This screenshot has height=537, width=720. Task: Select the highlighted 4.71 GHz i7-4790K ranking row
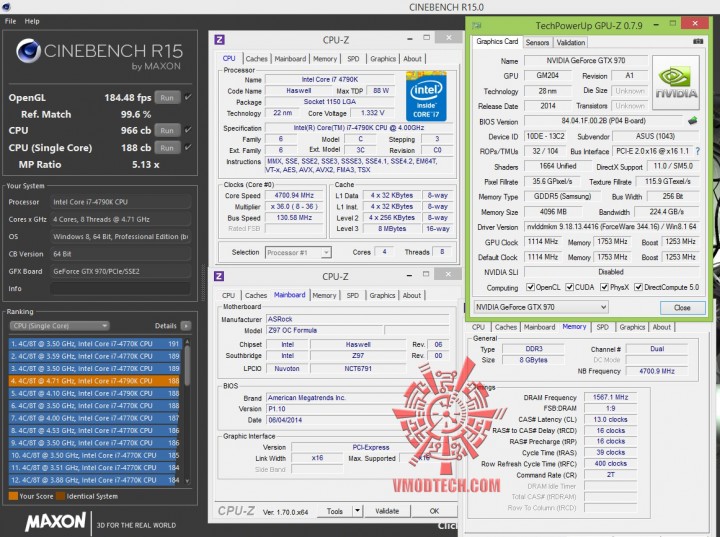coord(95,381)
